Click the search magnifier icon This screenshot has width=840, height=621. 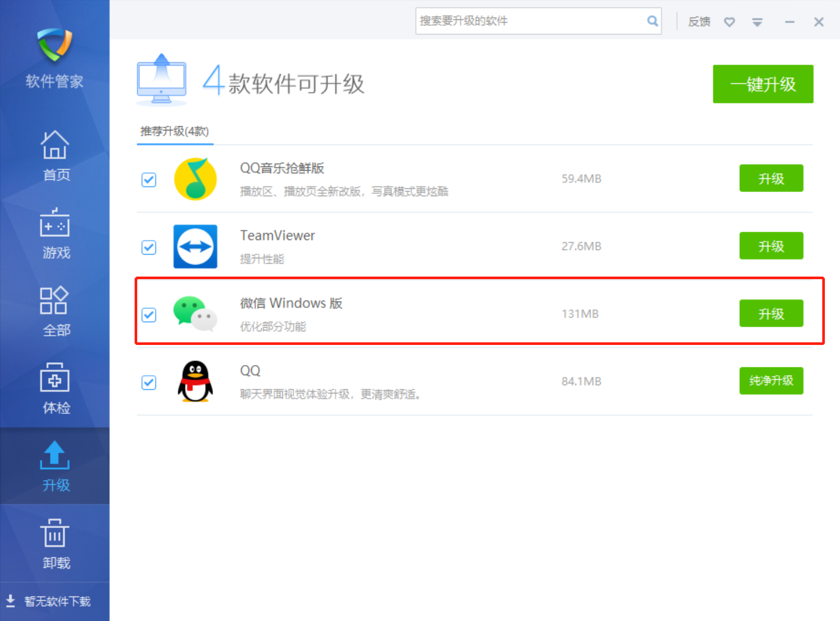pyautogui.click(x=652, y=21)
